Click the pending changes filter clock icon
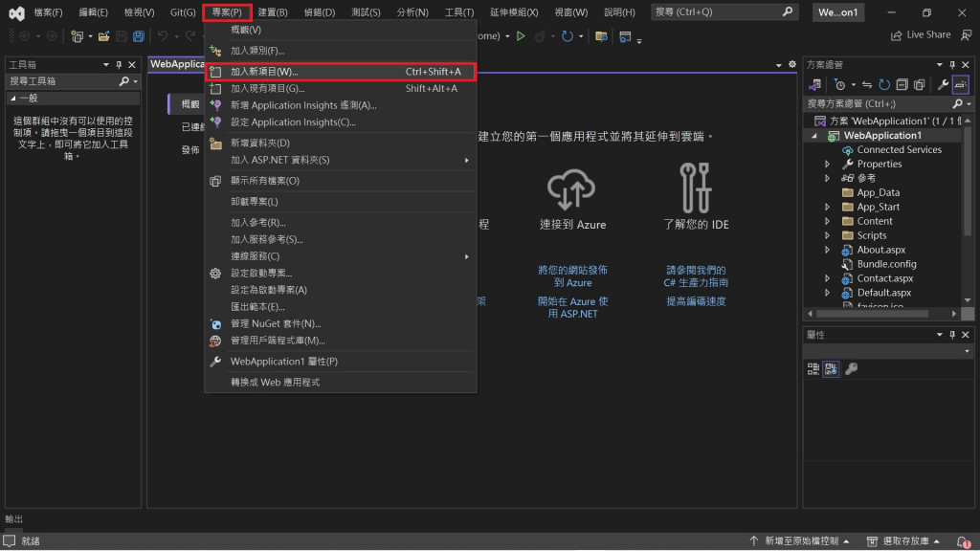 click(840, 84)
